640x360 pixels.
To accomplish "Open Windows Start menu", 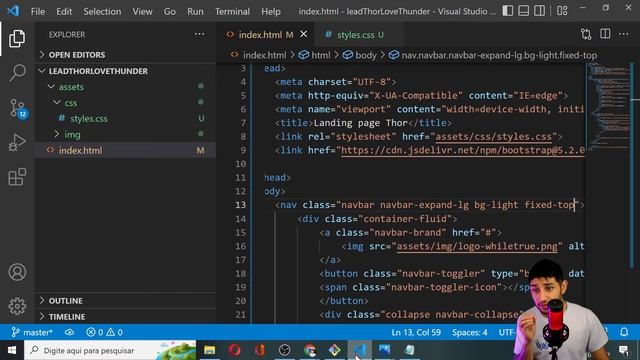I will pyautogui.click(x=12, y=350).
